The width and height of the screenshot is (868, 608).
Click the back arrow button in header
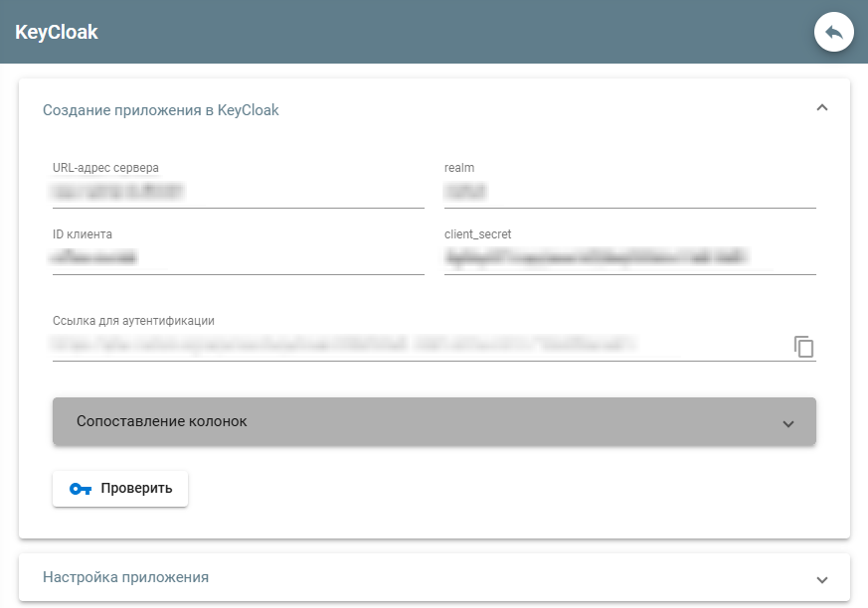(833, 32)
